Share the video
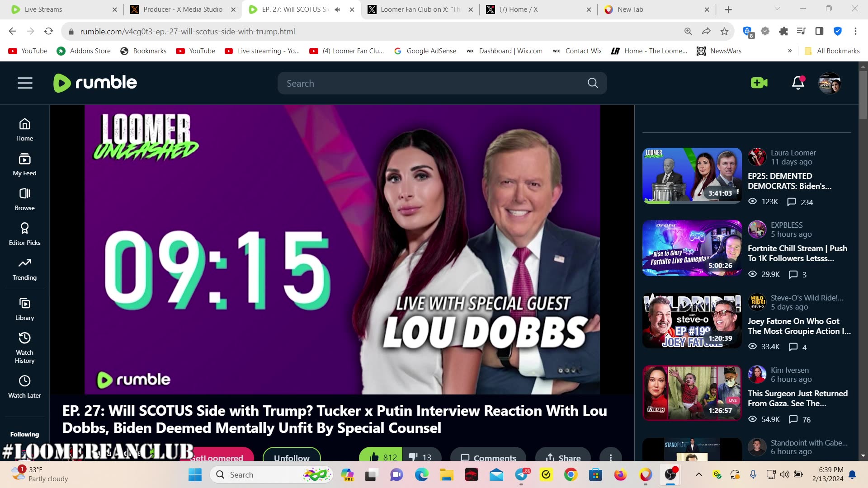Screen dimensions: 868x488 (563, 458)
